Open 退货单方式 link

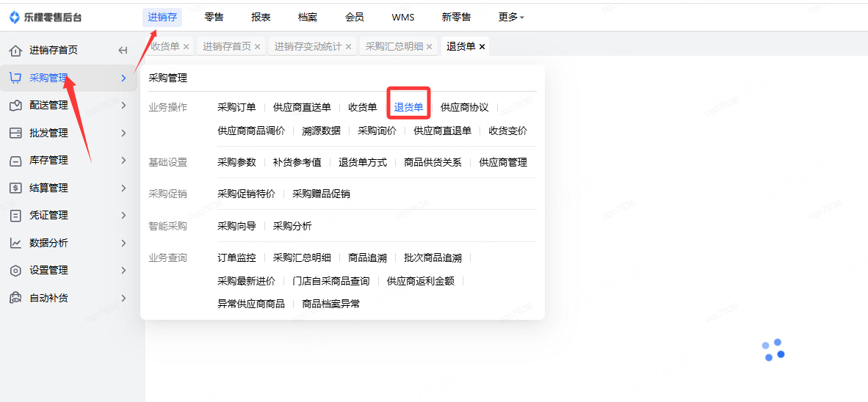[x=364, y=163]
